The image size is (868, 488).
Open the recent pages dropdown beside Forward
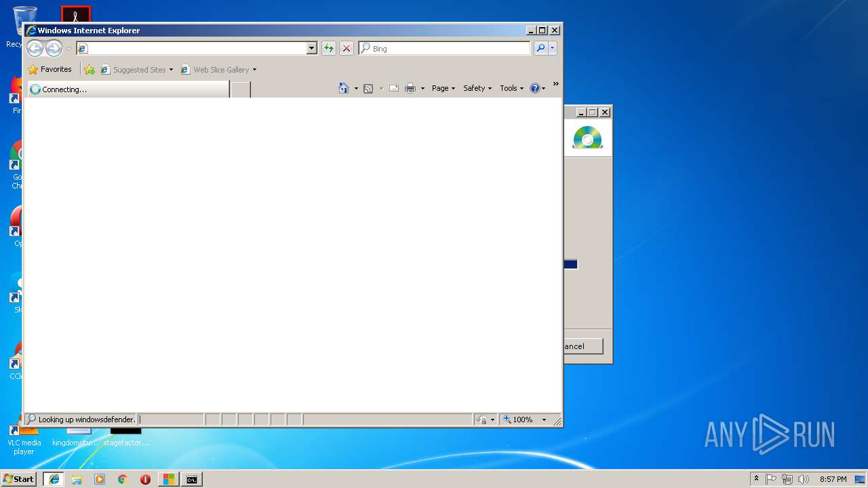pyautogui.click(x=68, y=49)
